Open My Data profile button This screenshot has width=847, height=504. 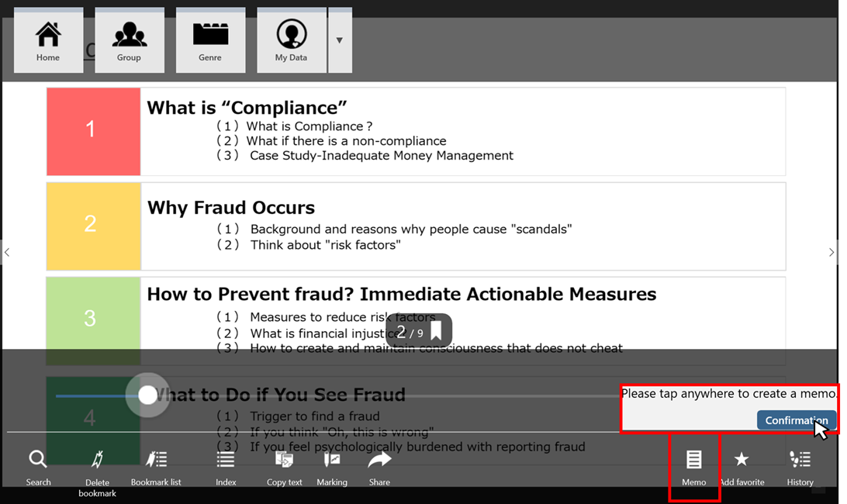pos(292,40)
